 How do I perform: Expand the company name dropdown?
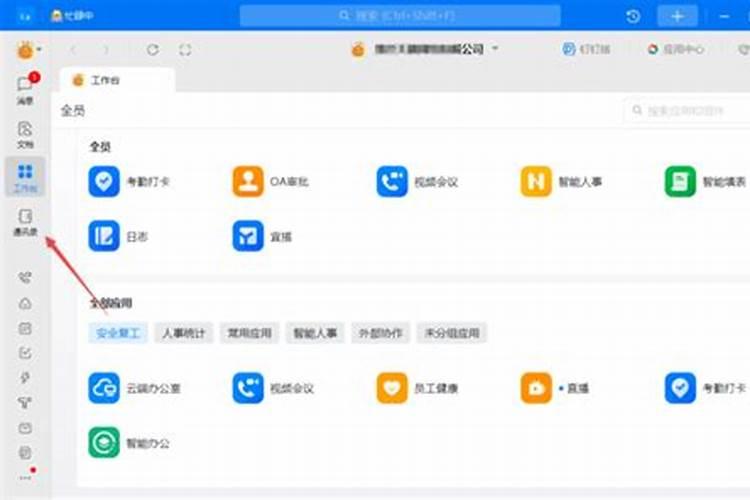(x=495, y=48)
